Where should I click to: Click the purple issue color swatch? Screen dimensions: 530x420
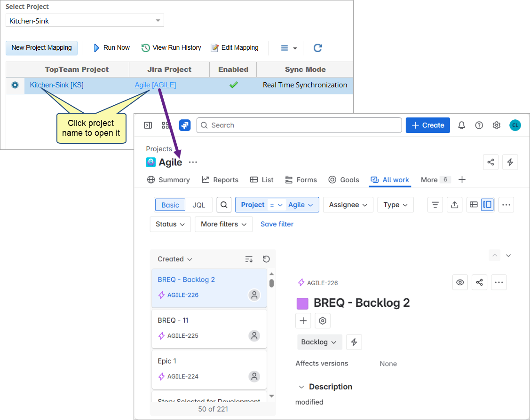click(302, 303)
